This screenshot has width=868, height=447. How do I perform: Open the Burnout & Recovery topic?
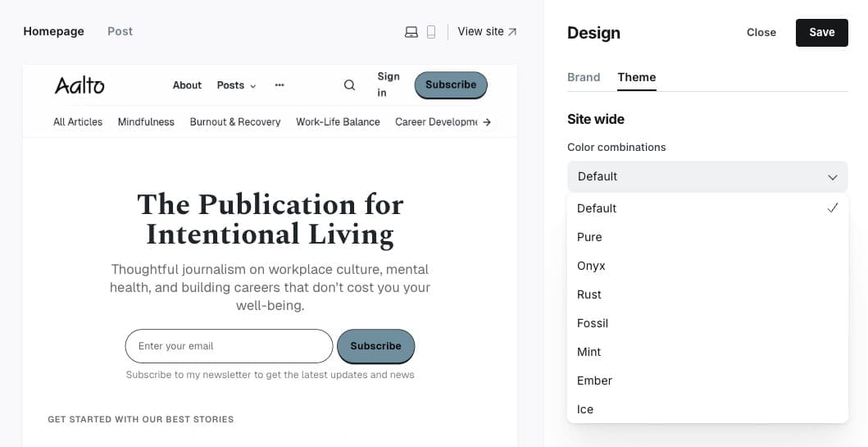(x=235, y=122)
